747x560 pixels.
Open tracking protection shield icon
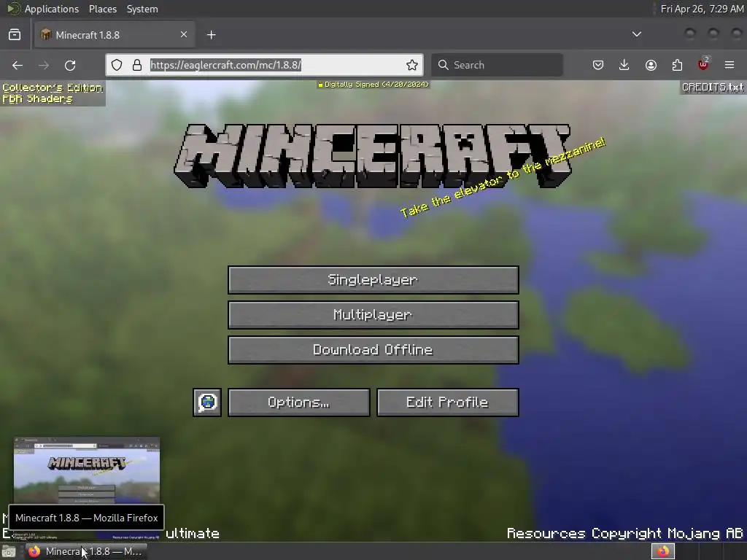tap(117, 65)
